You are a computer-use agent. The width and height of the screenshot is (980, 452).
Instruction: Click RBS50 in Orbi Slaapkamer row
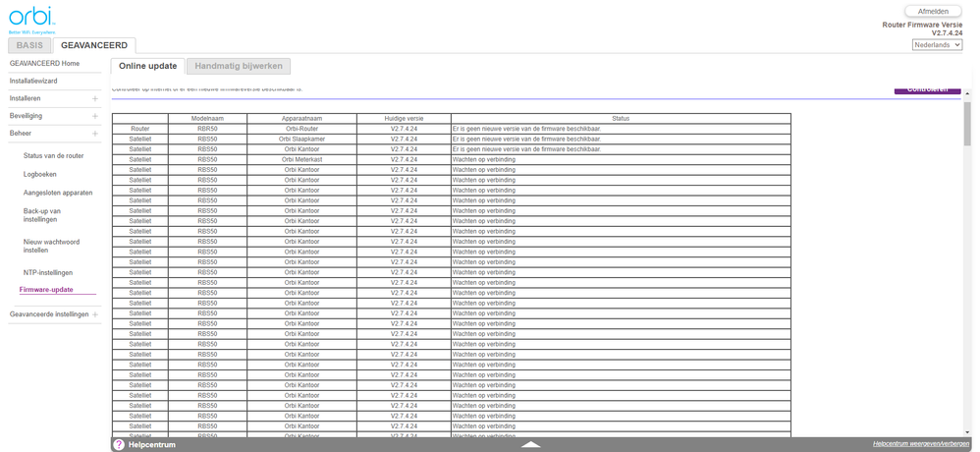pyautogui.click(x=207, y=139)
